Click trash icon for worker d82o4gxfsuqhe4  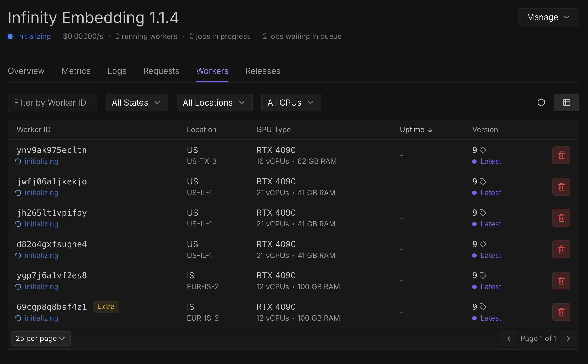pyautogui.click(x=561, y=249)
